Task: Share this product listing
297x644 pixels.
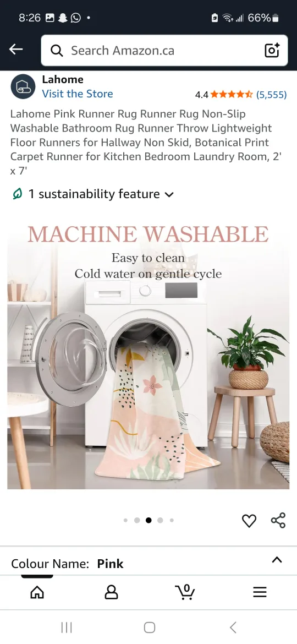Action: click(x=278, y=520)
